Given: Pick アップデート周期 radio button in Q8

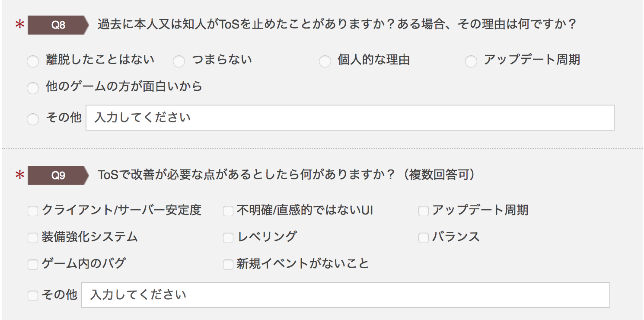Looking at the screenshot, I should tap(471, 61).
